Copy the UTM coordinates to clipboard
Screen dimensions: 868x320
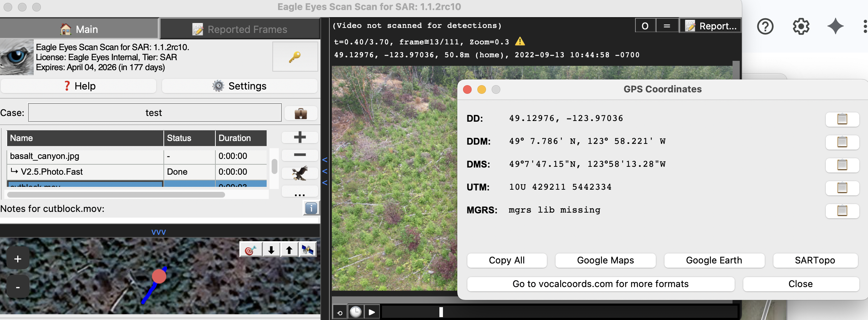click(842, 188)
